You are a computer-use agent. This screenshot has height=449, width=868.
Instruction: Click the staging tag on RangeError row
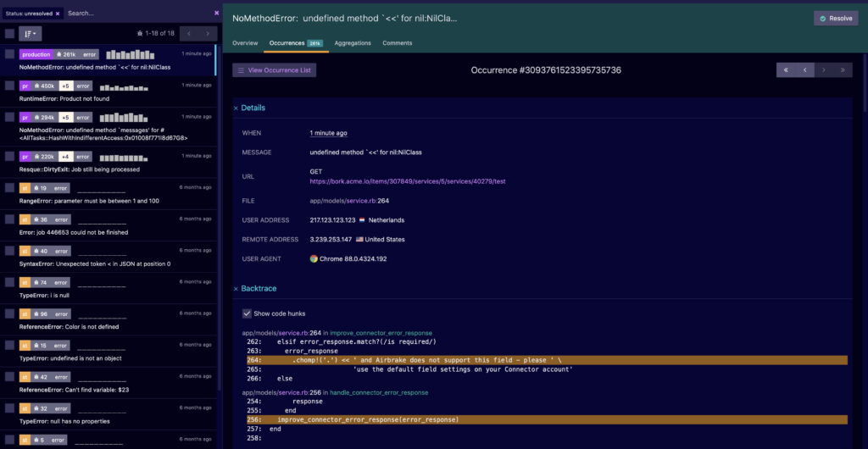pyautogui.click(x=25, y=188)
